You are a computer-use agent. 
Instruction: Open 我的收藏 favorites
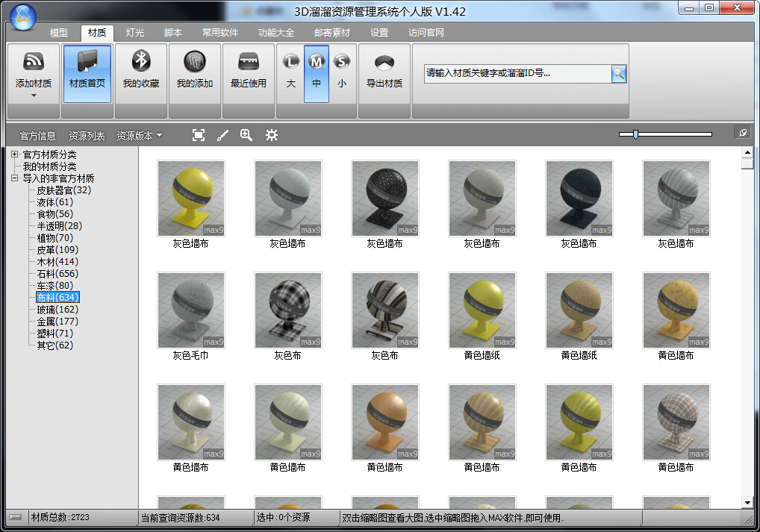(x=141, y=74)
